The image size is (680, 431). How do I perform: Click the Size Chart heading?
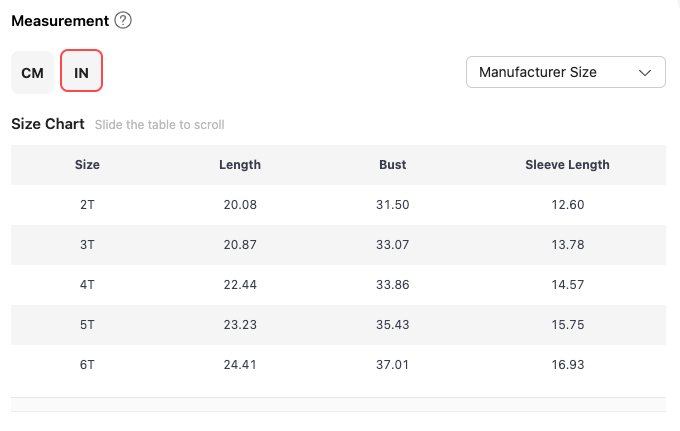click(48, 125)
